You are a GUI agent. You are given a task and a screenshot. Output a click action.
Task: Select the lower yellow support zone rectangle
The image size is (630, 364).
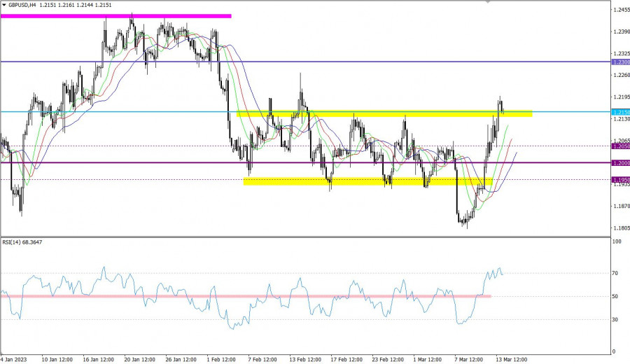pyautogui.click(x=367, y=181)
